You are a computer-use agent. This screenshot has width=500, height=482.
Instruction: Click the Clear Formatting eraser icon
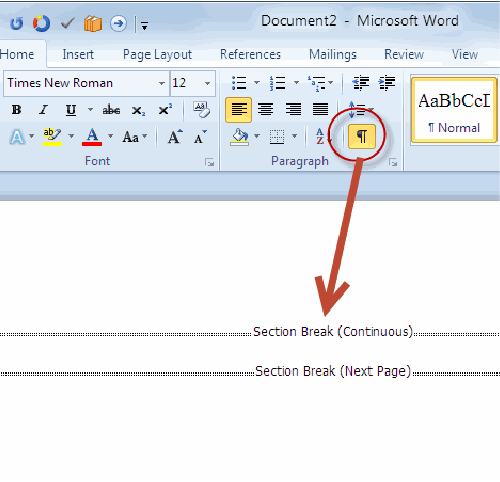[201, 110]
